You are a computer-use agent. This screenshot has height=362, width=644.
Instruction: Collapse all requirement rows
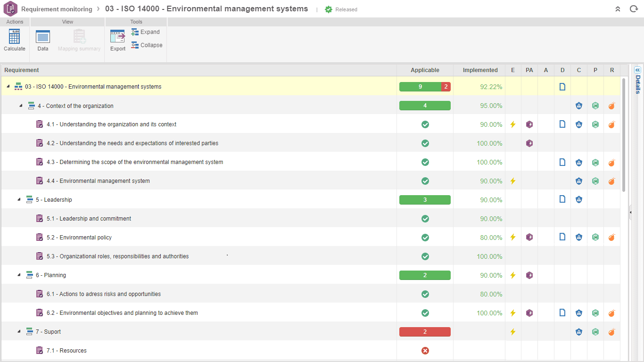pos(147,45)
